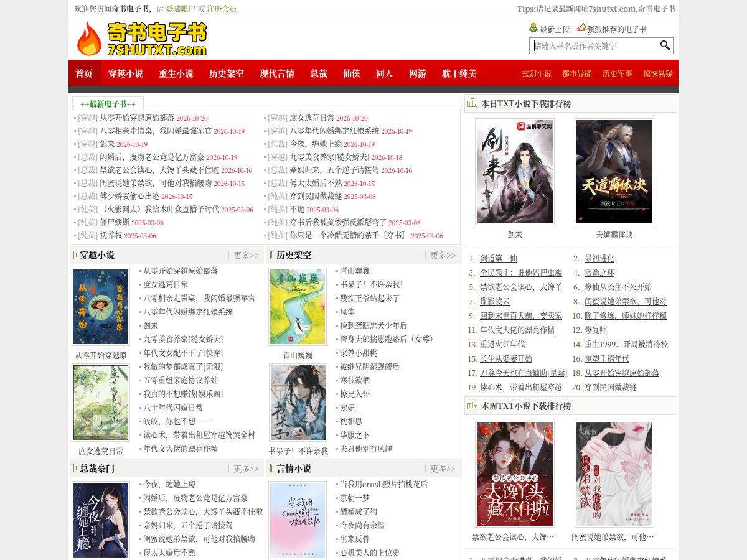Click the 7SHUTXT flame logo
Viewport: 747px width, 560px height.
[142, 40]
